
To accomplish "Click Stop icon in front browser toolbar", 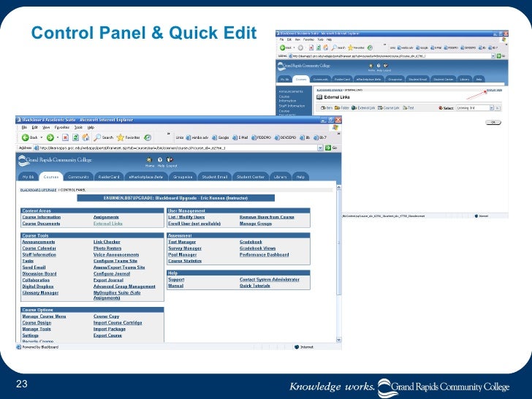I will (x=66, y=137).
